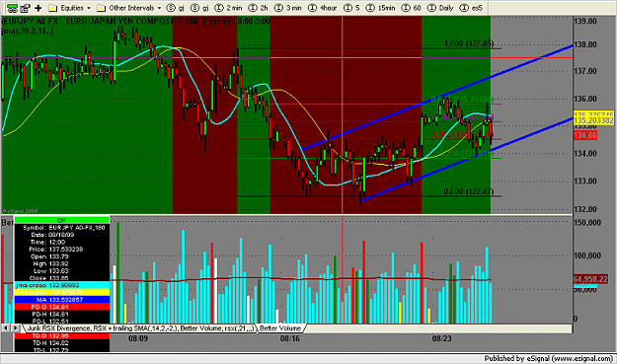This screenshot has height=364, width=617.
Task: Expand the Other Intervals dropdown arrow
Action: point(159,8)
